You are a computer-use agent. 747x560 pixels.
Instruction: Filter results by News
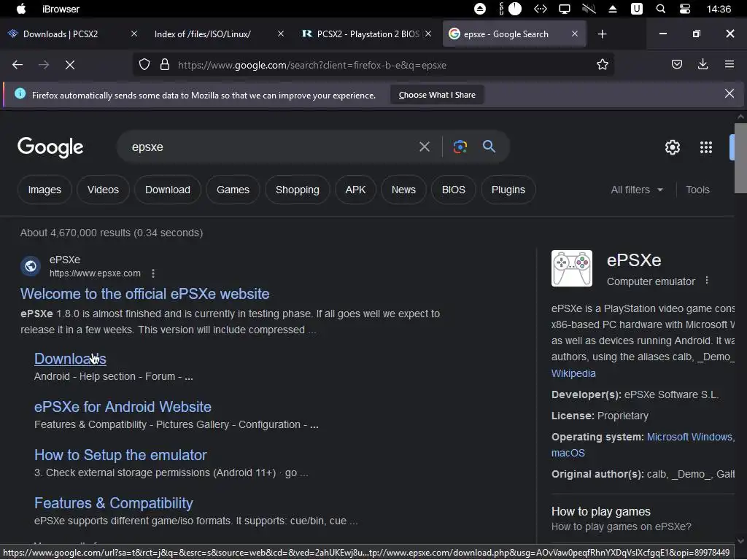coord(403,190)
